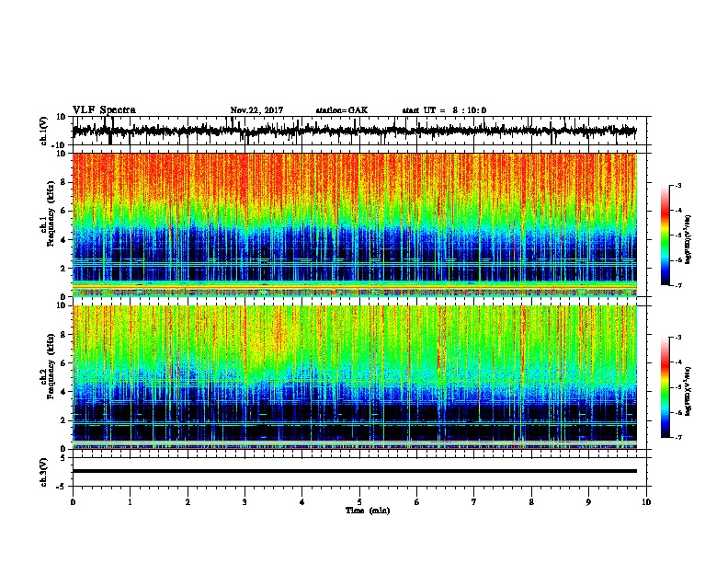This screenshot has width=728, height=563.
Task: Click the ch.1 voltage waveform trace
Action: tap(354, 131)
